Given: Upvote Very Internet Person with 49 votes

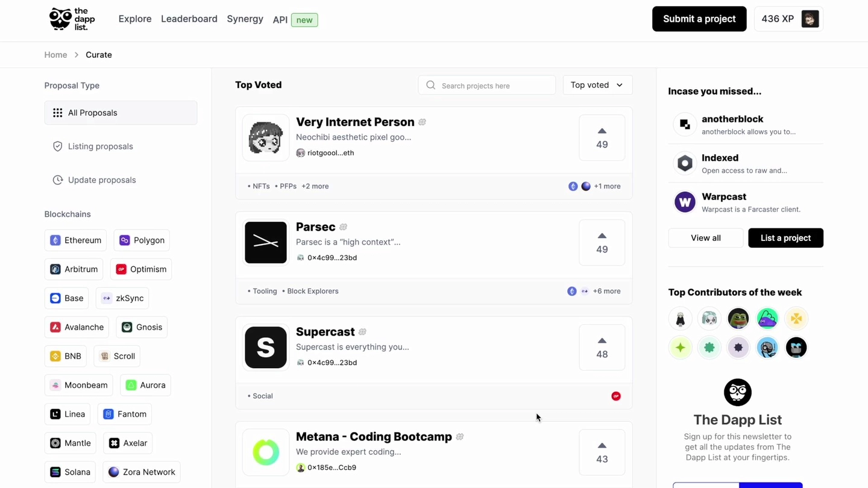Looking at the screenshot, I should pyautogui.click(x=602, y=138).
